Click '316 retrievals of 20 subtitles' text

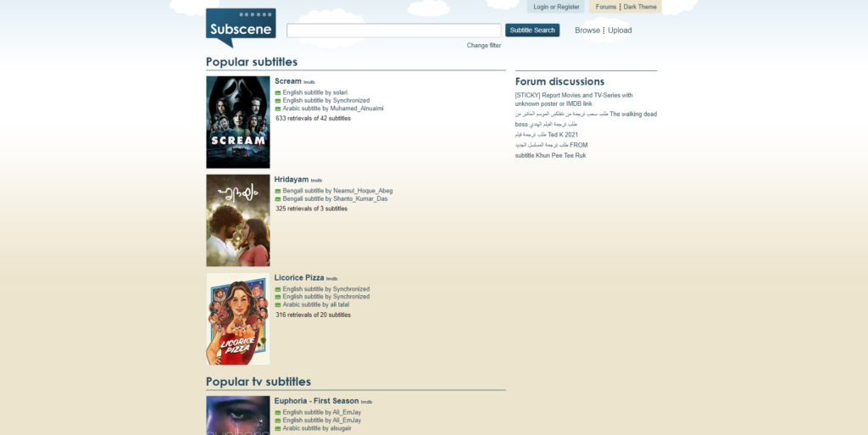click(314, 315)
